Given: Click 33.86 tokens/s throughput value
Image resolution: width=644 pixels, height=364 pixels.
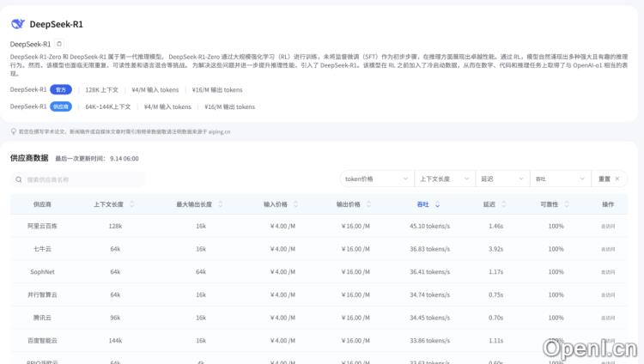Looking at the screenshot, I should pos(429,341).
